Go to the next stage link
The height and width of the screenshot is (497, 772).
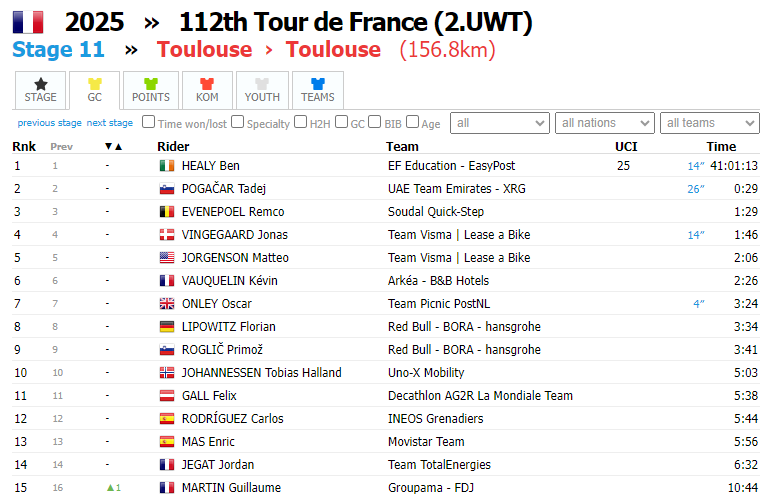click(109, 123)
